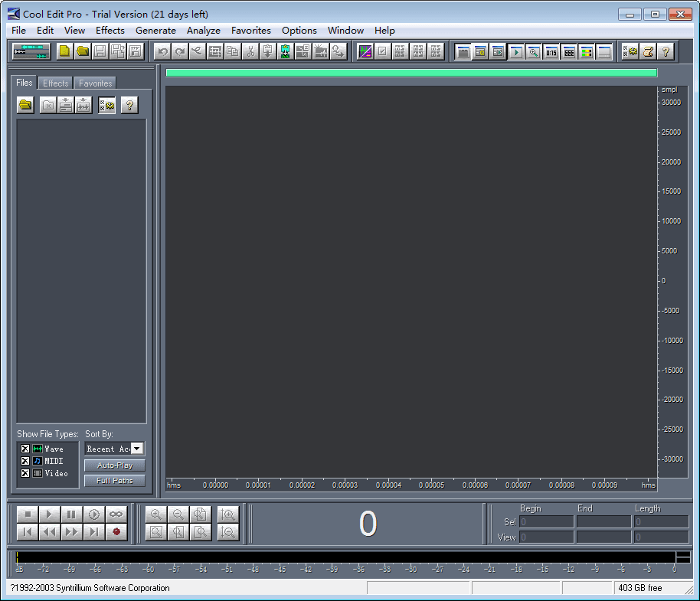This screenshot has height=601, width=700.
Task: Open the Effects menu
Action: pos(110,31)
